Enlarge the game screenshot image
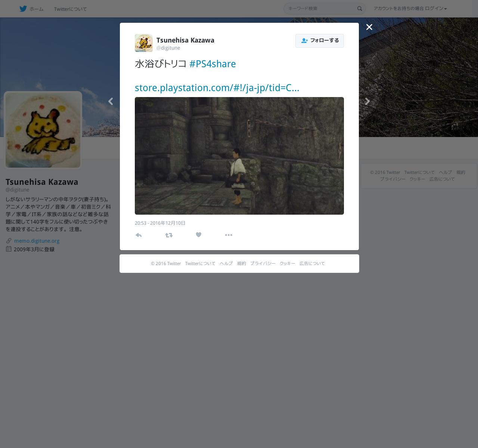This screenshot has width=478, height=448. coord(239,156)
